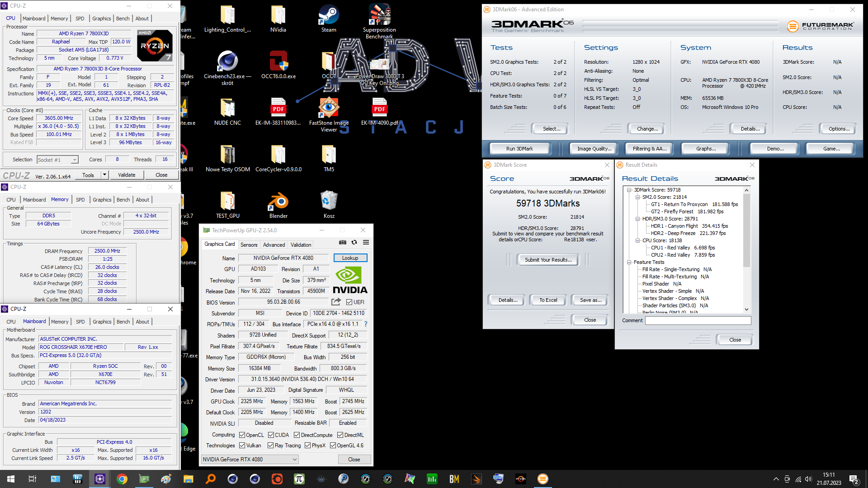Collapse the SM2.0 Score tree node
Image resolution: width=868 pixels, height=488 pixels.
pyautogui.click(x=637, y=197)
